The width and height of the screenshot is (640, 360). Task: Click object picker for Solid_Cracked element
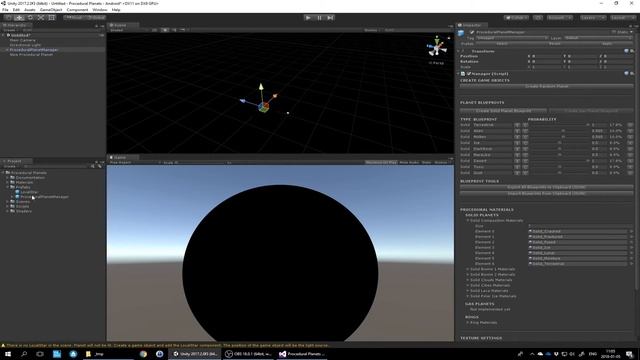[631, 231]
